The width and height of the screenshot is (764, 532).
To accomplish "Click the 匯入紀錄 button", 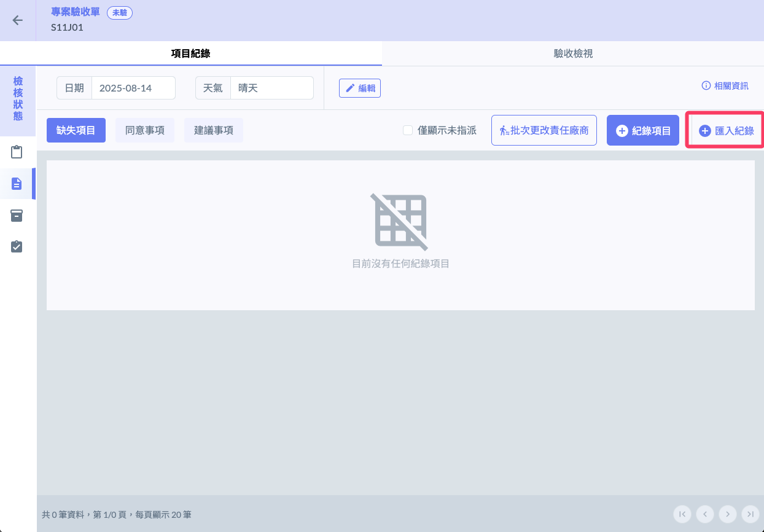I will (726, 130).
